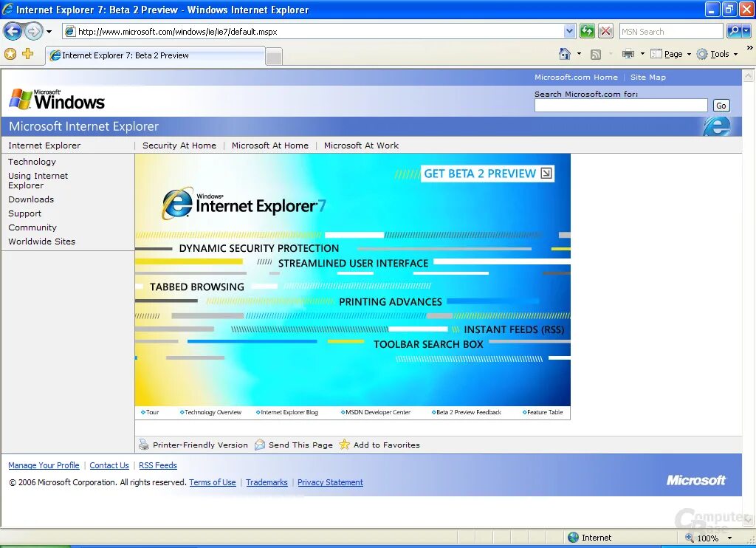This screenshot has width=756, height=548.
Task: Click Community in the left sidebar
Action: (32, 227)
